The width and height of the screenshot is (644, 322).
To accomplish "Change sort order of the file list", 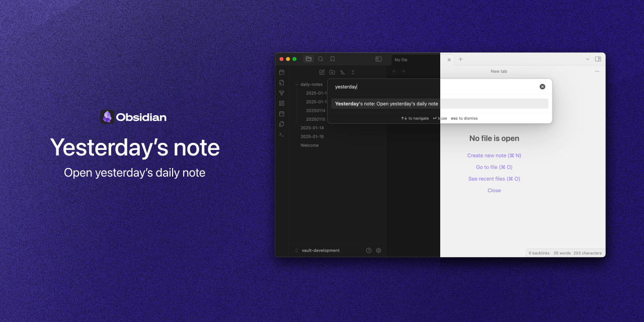I will tap(343, 72).
